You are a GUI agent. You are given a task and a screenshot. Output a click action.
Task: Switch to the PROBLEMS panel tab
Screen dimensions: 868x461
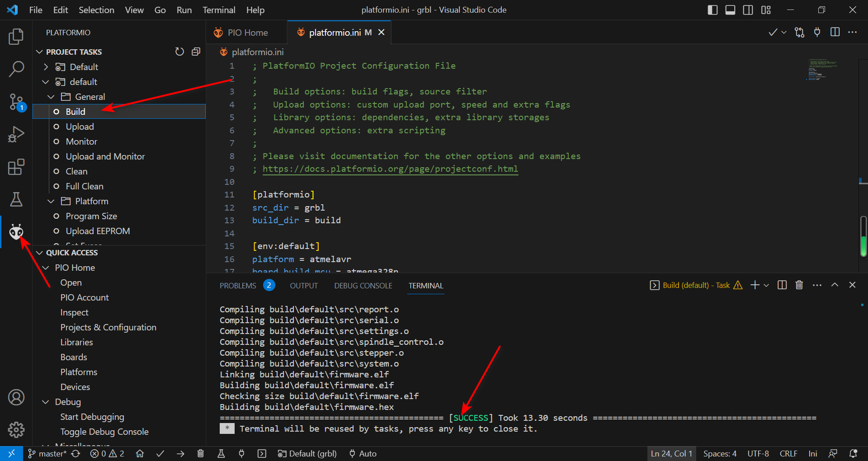coord(238,286)
